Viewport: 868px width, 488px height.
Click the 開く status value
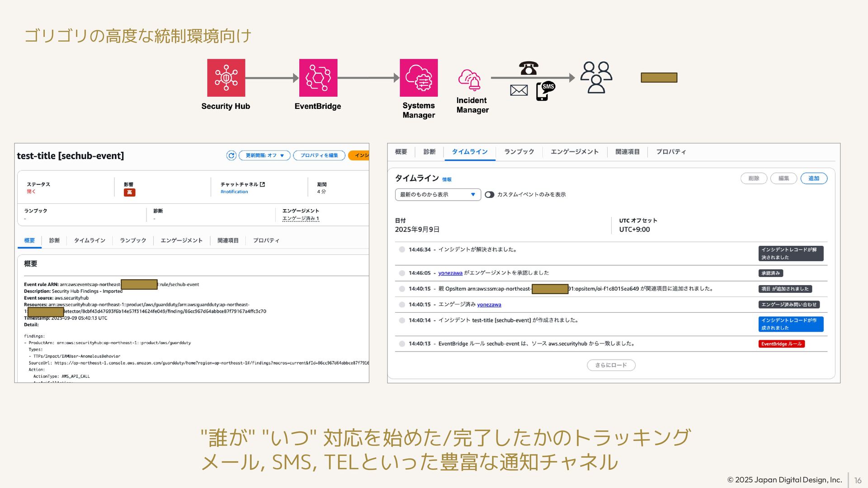click(x=31, y=192)
